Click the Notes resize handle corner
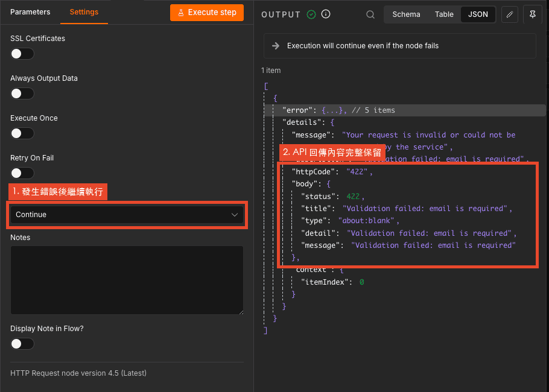 point(241,312)
